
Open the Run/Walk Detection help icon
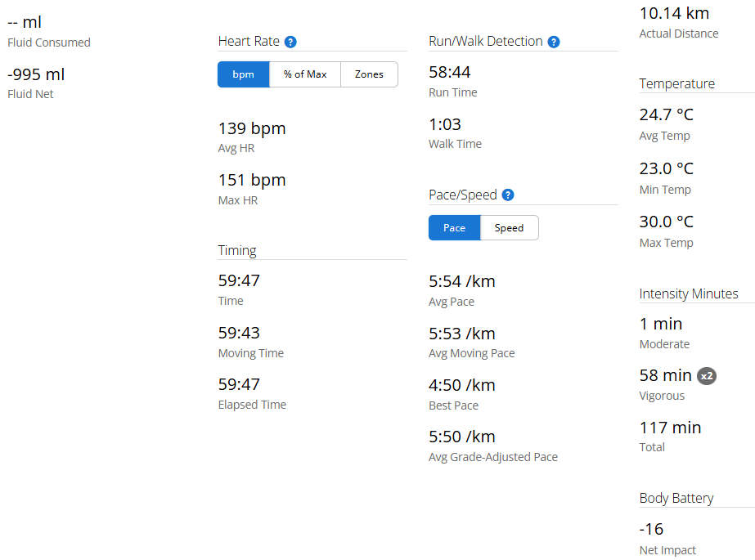554,42
